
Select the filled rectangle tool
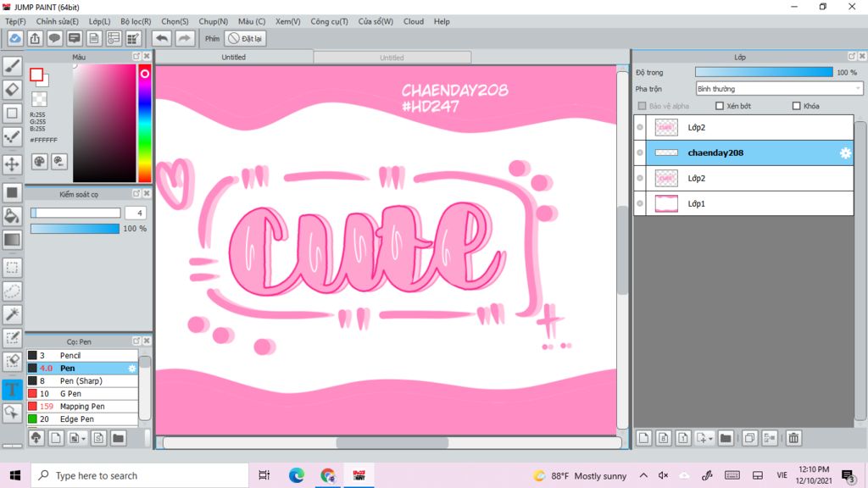[12, 192]
